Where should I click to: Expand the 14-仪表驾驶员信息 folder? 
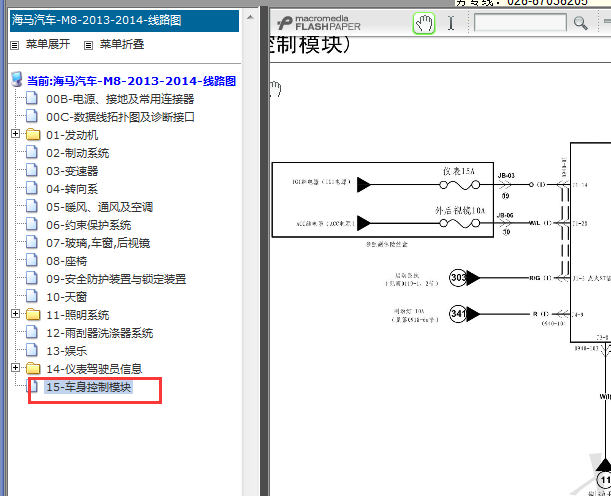[x=15, y=367]
